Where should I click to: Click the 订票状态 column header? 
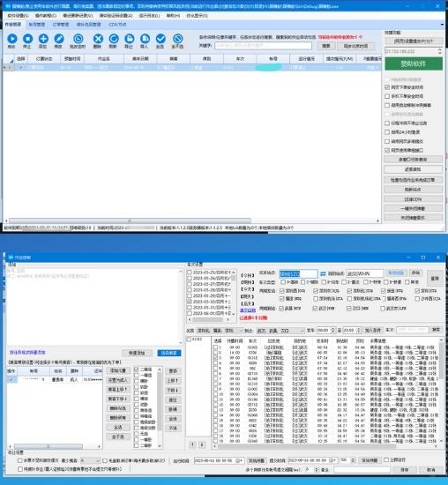pyautogui.click(x=43, y=58)
